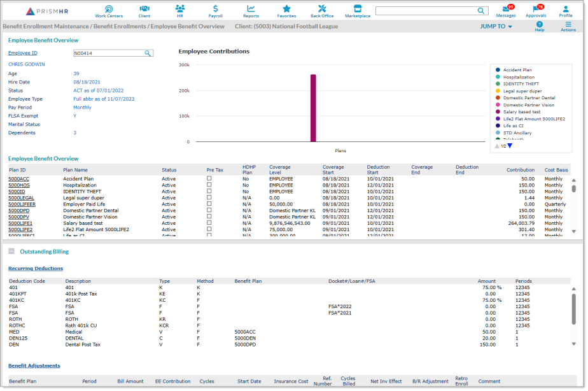The height and width of the screenshot is (391, 588).
Task: Click the HR people icon
Action: coord(180,9)
